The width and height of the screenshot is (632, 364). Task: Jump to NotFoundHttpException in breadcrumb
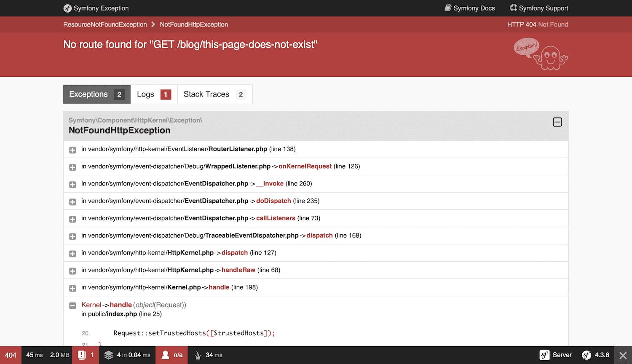point(194,24)
